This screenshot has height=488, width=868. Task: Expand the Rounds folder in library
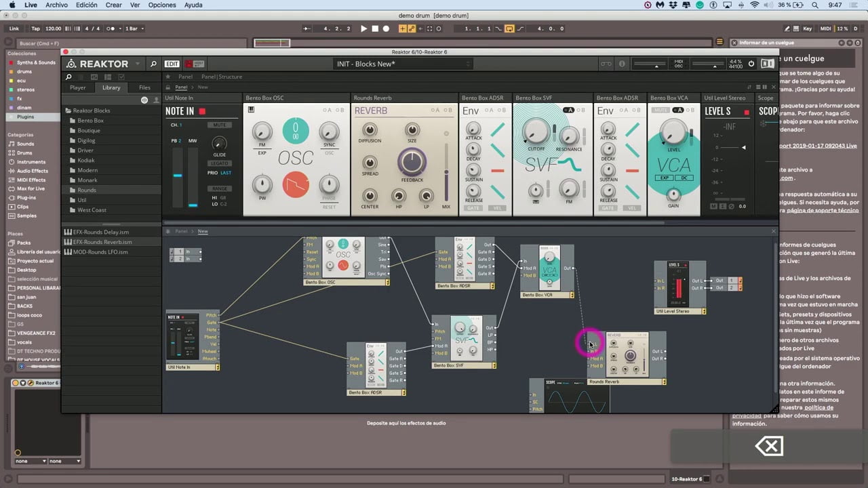tap(87, 190)
